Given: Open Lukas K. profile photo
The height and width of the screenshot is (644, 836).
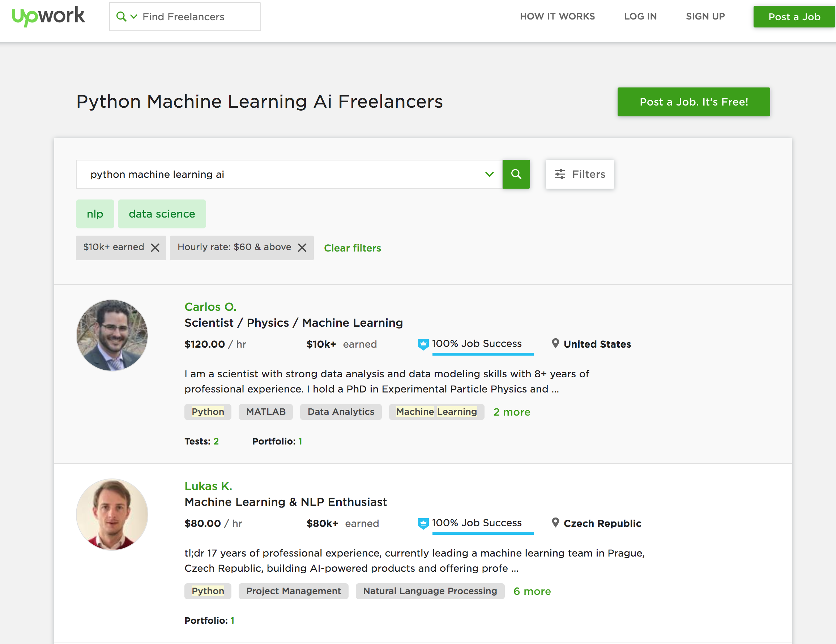Looking at the screenshot, I should [x=112, y=514].
